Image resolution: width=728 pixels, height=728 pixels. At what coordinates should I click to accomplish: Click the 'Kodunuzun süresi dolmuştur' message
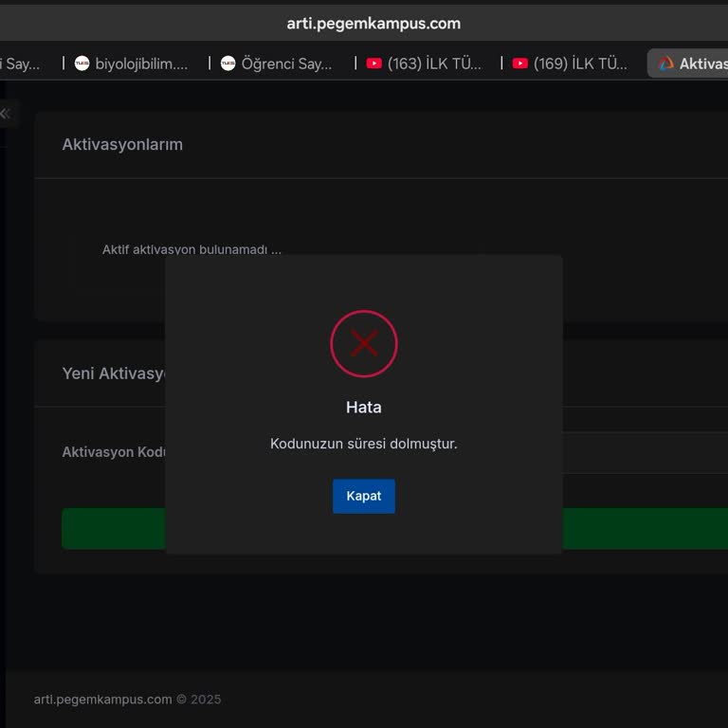(364, 444)
